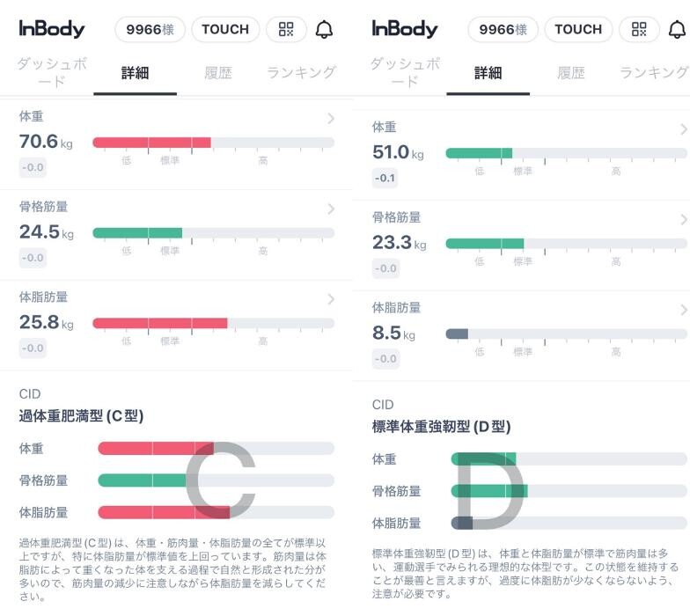
Task: Expand 25.8 kg body fat row chevron
Action: 331,299
